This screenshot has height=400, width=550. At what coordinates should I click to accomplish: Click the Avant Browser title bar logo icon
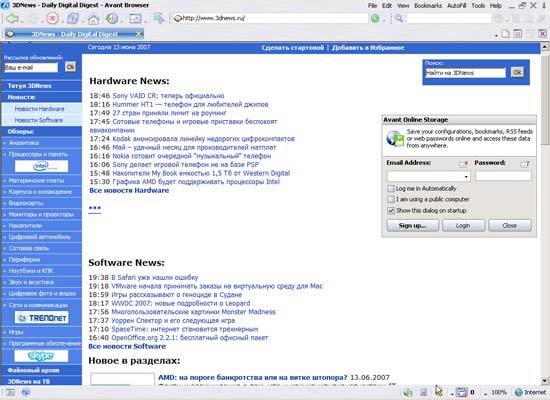[x=5, y=5]
